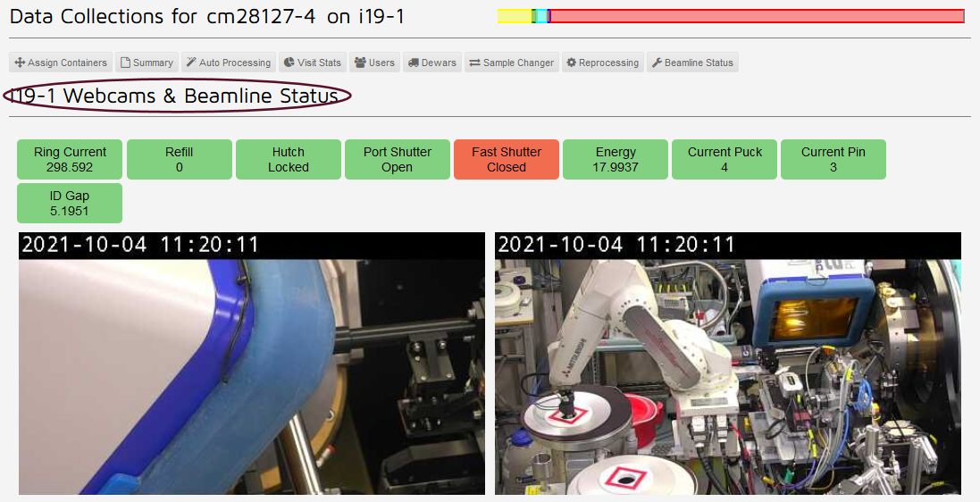This screenshot has width=980, height=502.
Task: Open Visit Stats pie chart icon
Action: pyautogui.click(x=289, y=63)
